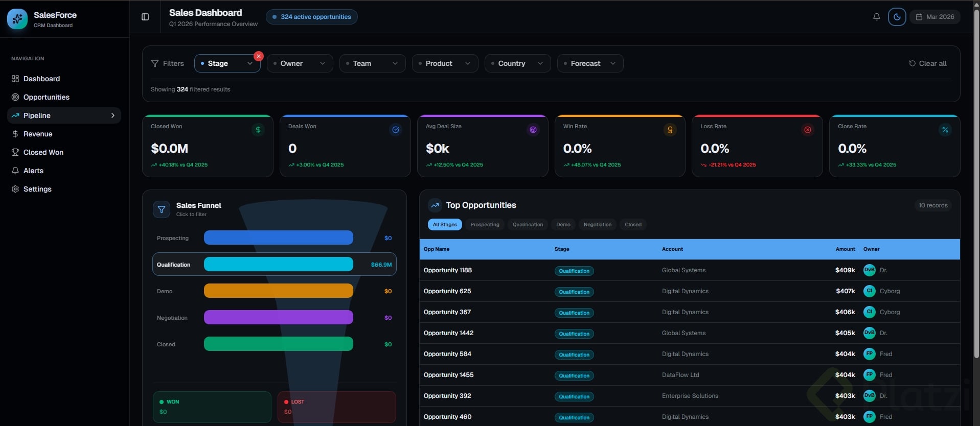Click owner avatar for Opportunity 1188
Screen dimensions: 980x426
[x=869, y=270]
